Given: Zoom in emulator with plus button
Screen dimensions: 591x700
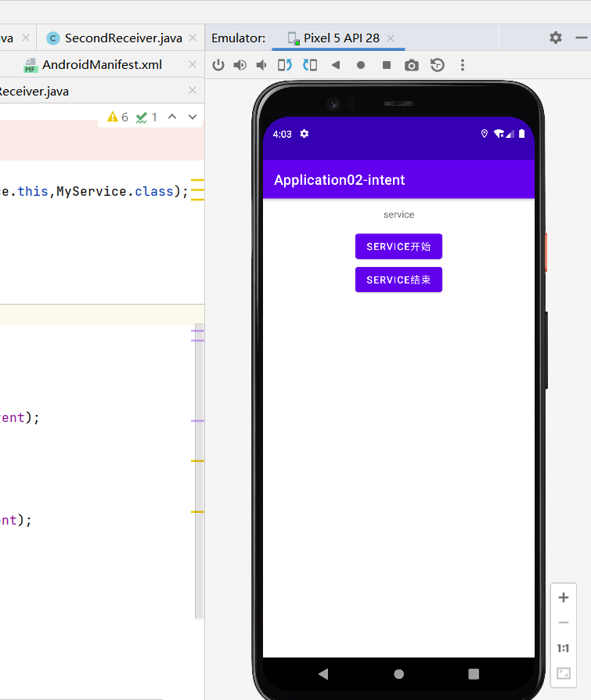Looking at the screenshot, I should pyautogui.click(x=564, y=597).
